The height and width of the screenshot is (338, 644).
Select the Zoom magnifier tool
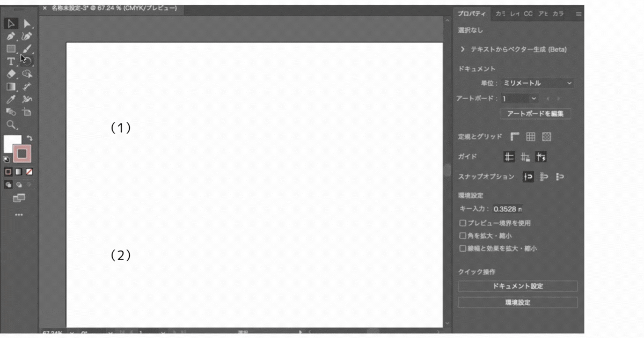click(x=11, y=124)
